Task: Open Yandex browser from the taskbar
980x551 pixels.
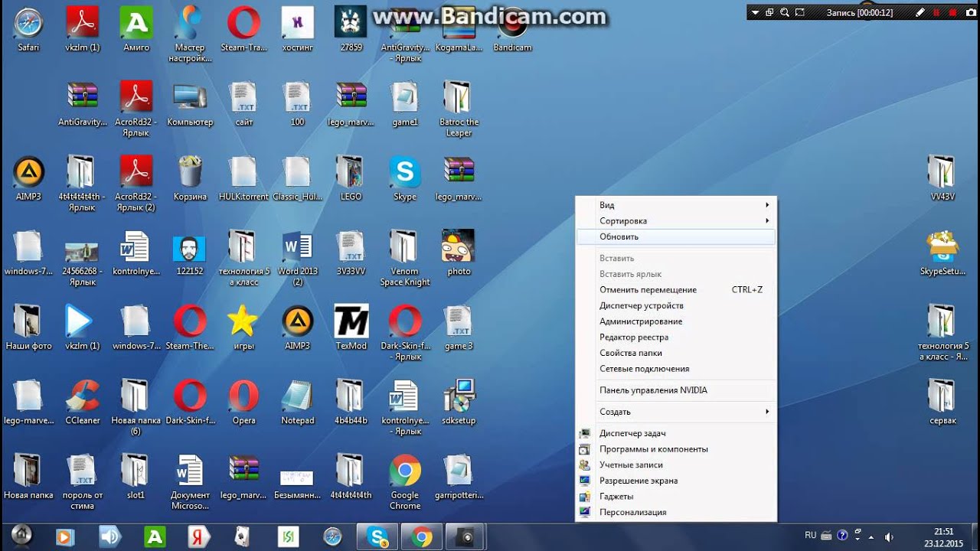Action: click(198, 537)
